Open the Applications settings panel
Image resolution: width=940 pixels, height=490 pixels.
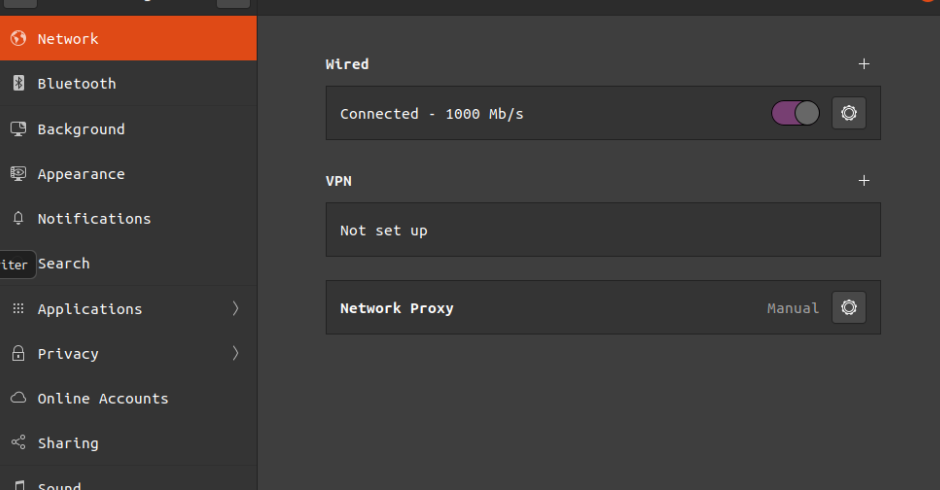[90, 309]
